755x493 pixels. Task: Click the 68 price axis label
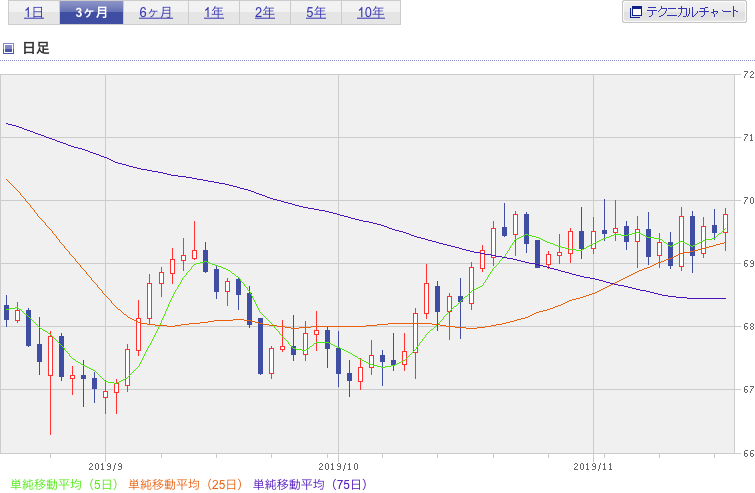coord(748,327)
